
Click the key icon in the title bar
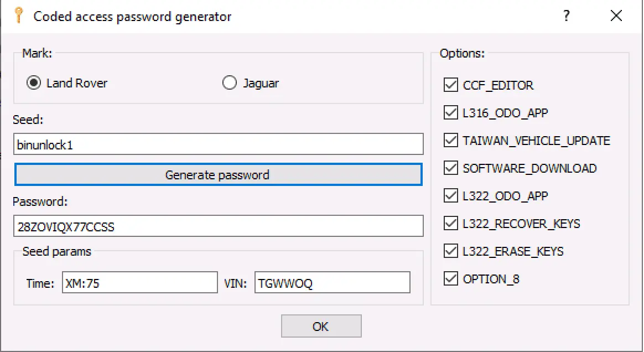[x=18, y=15]
